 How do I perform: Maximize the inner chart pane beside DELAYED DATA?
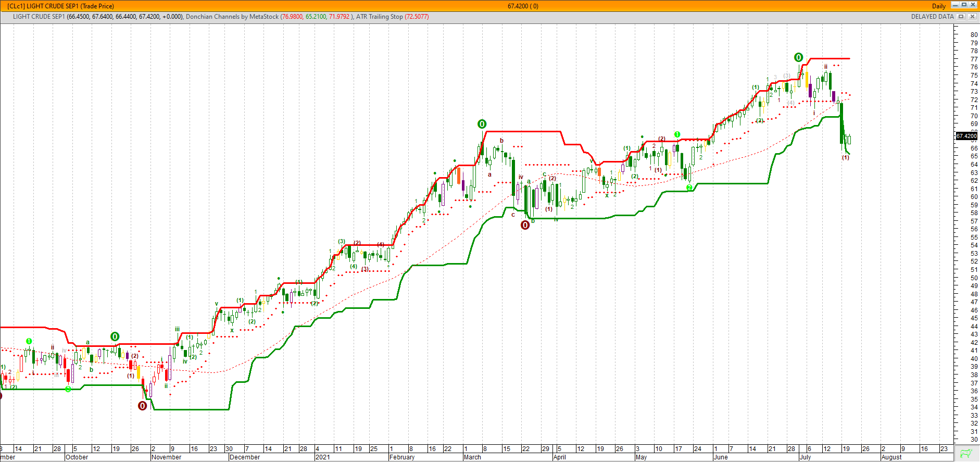coord(961,17)
